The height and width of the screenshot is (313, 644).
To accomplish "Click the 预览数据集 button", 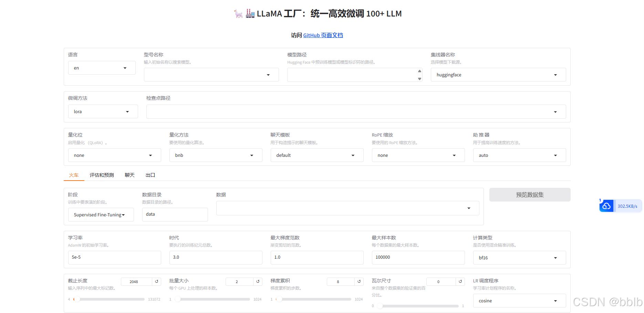I will click(x=529, y=194).
